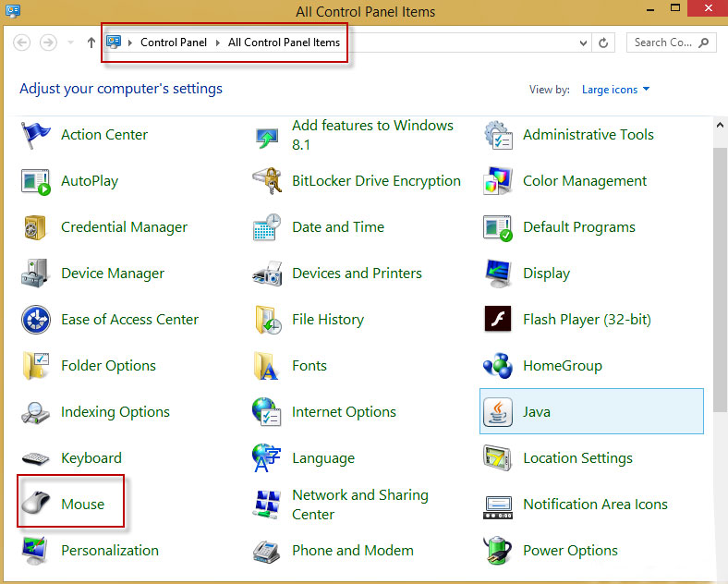Image resolution: width=728 pixels, height=584 pixels.
Task: Open the address bar history dropdown arrow
Action: point(583,43)
